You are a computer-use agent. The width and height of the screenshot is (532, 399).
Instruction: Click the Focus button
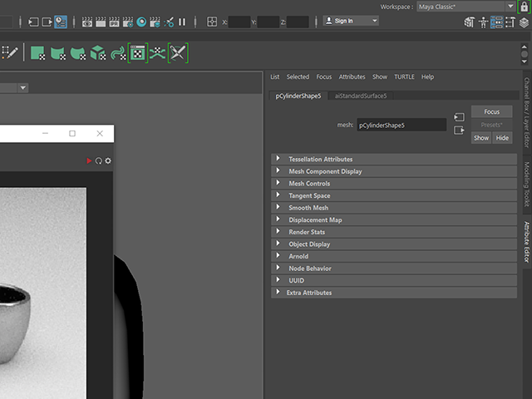[491, 111]
